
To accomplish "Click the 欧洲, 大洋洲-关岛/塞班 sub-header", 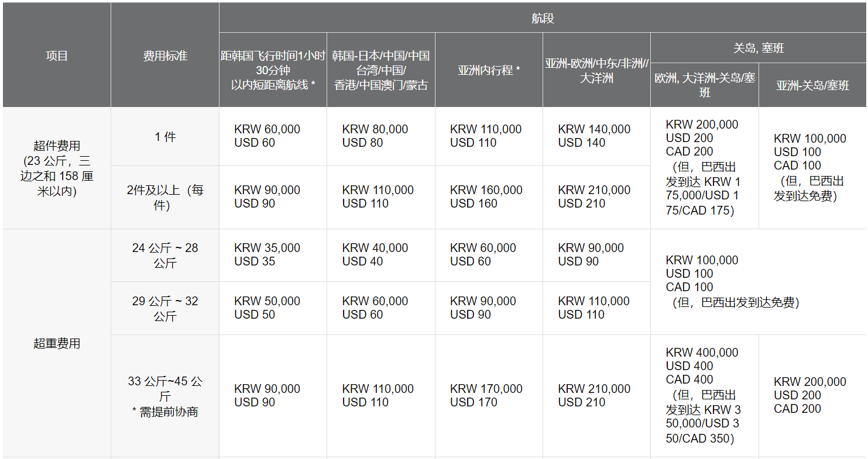I will 705,85.
